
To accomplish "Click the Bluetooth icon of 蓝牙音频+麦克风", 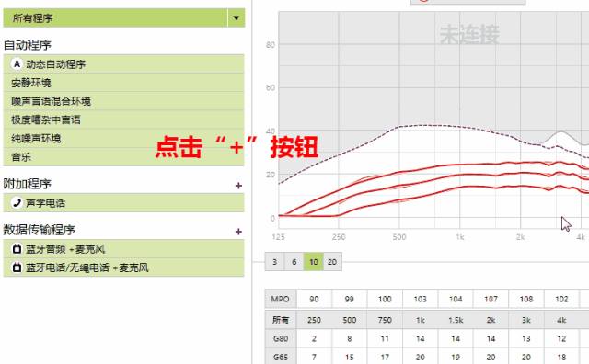I will click(17, 249).
